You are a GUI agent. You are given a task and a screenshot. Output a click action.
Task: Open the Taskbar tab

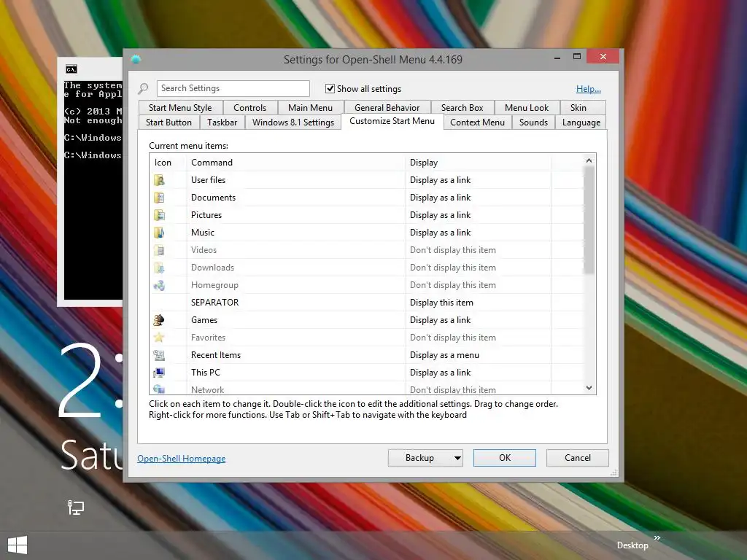coord(222,122)
